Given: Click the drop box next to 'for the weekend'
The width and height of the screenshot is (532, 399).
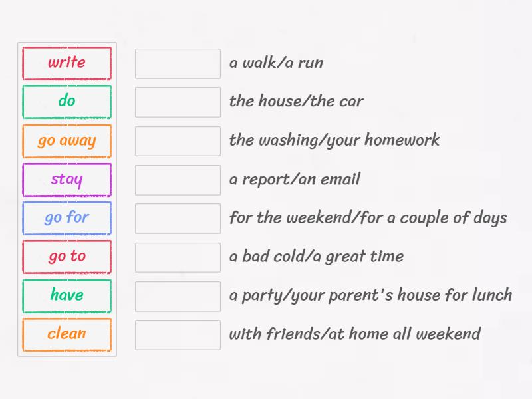Looking at the screenshot, I should click(x=178, y=218).
